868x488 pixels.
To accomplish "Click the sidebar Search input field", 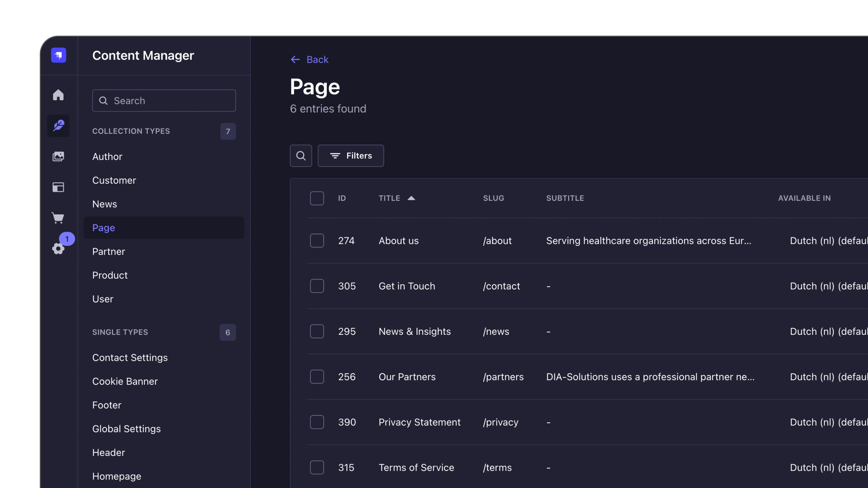I will tap(164, 101).
